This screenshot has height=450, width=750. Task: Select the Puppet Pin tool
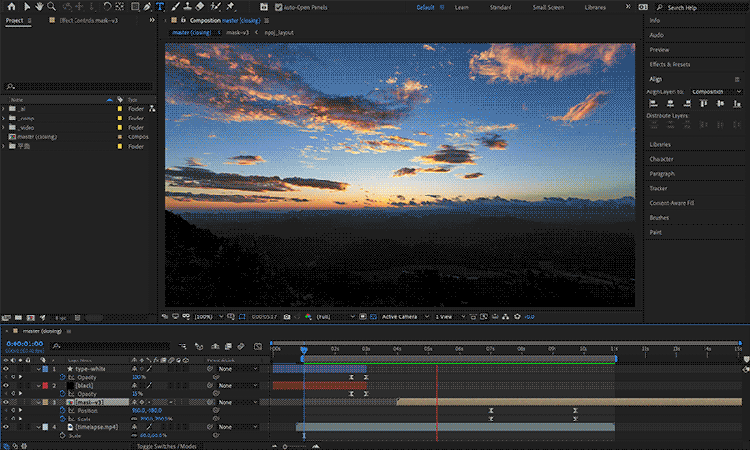[x=231, y=7]
